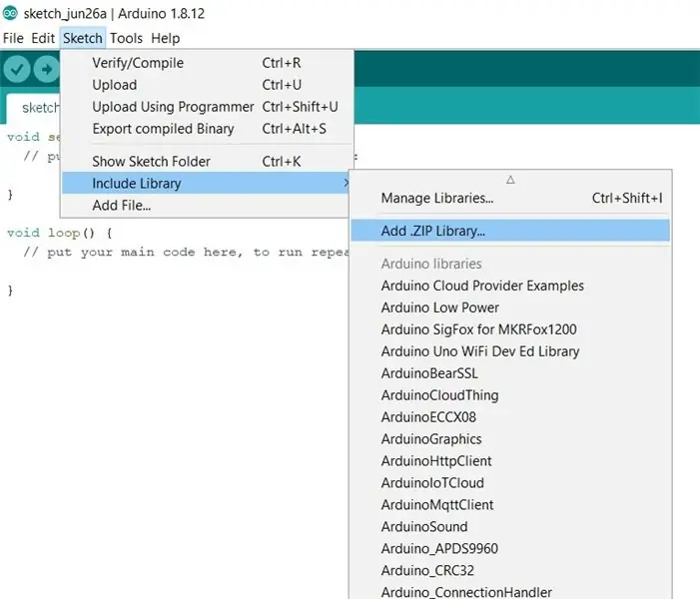This screenshot has width=700, height=599.
Task: Open the File menu
Action: 13,38
